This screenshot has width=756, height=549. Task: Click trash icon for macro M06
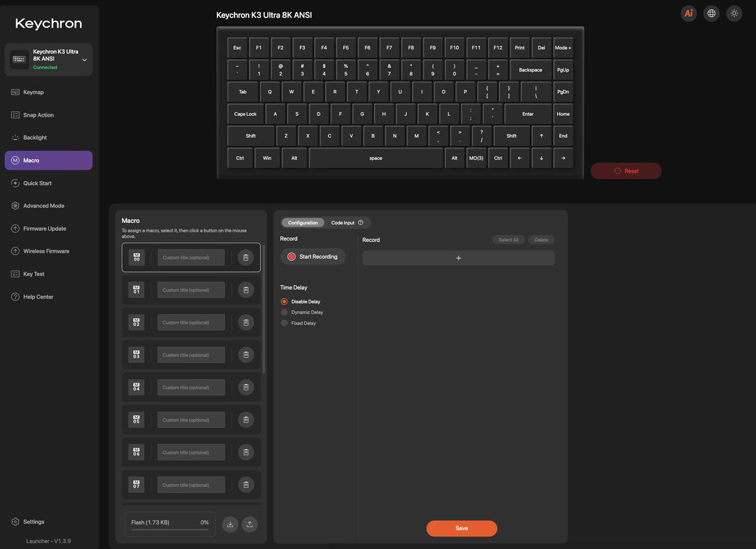[x=246, y=452]
